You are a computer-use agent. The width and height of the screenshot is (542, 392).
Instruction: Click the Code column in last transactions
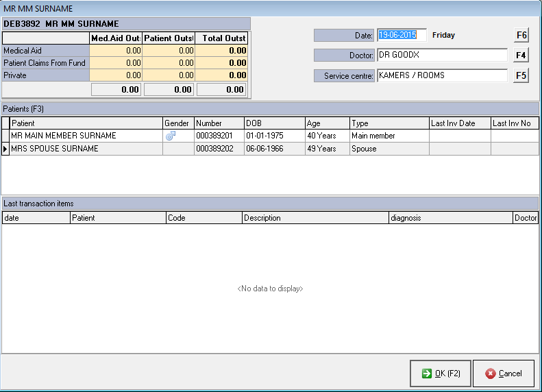coord(204,218)
